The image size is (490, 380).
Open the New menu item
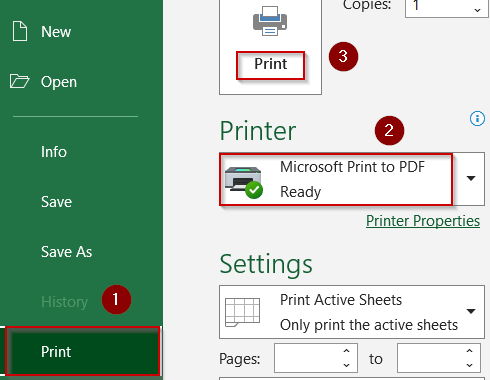point(56,32)
